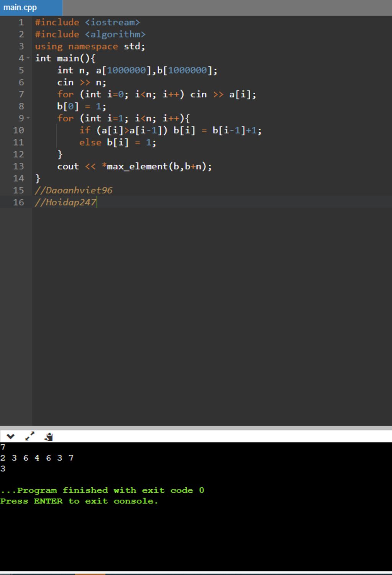Click the 'cout << *max_element(b,b+n);' line
The width and height of the screenshot is (392, 575).
coord(134,166)
